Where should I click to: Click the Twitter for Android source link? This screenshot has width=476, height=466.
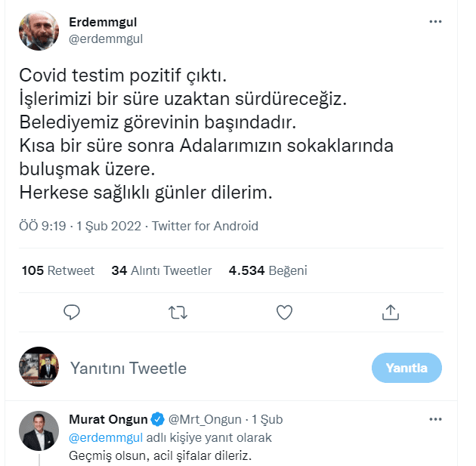pos(205,226)
